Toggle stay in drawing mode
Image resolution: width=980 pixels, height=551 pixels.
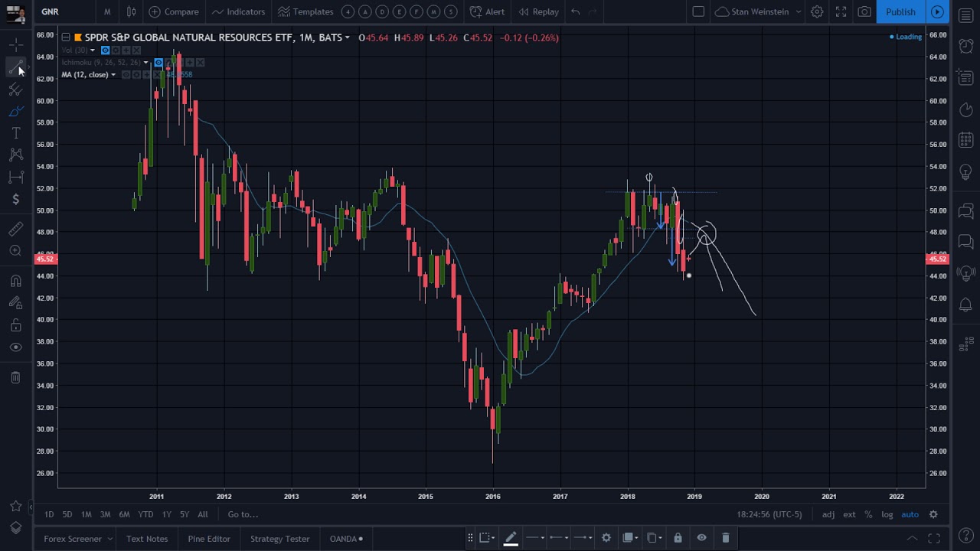[x=16, y=303]
